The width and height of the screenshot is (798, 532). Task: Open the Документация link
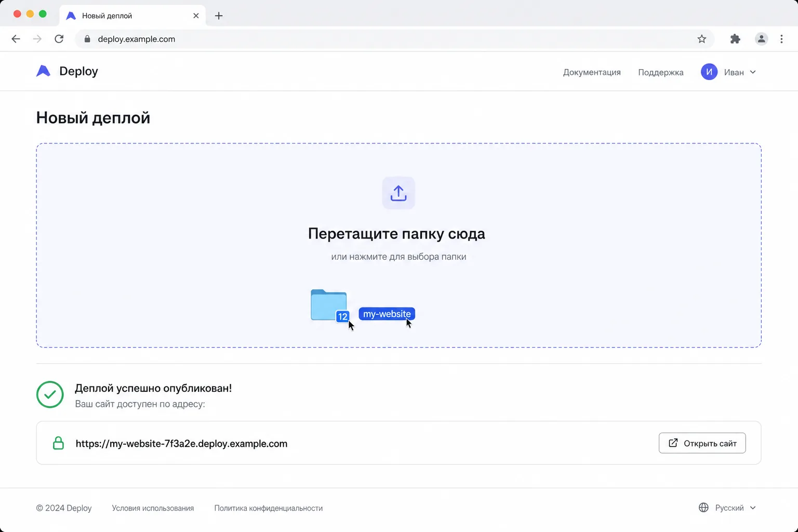[x=592, y=72]
